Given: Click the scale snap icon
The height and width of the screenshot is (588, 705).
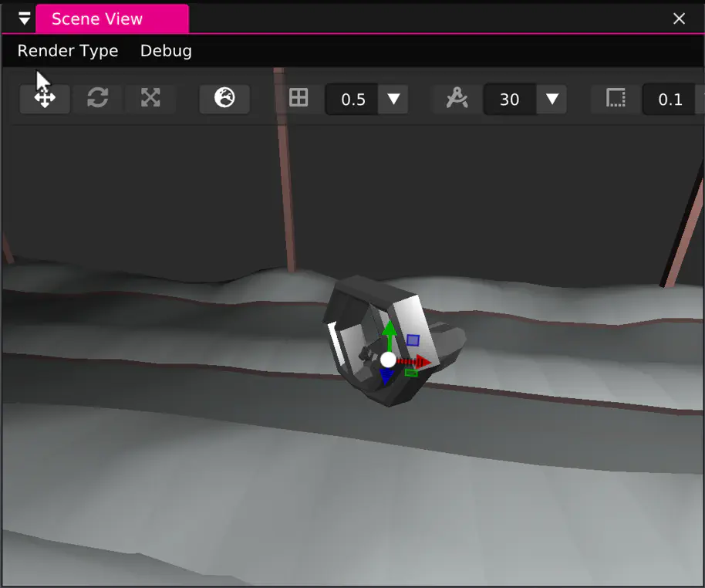Looking at the screenshot, I should pos(615,99).
